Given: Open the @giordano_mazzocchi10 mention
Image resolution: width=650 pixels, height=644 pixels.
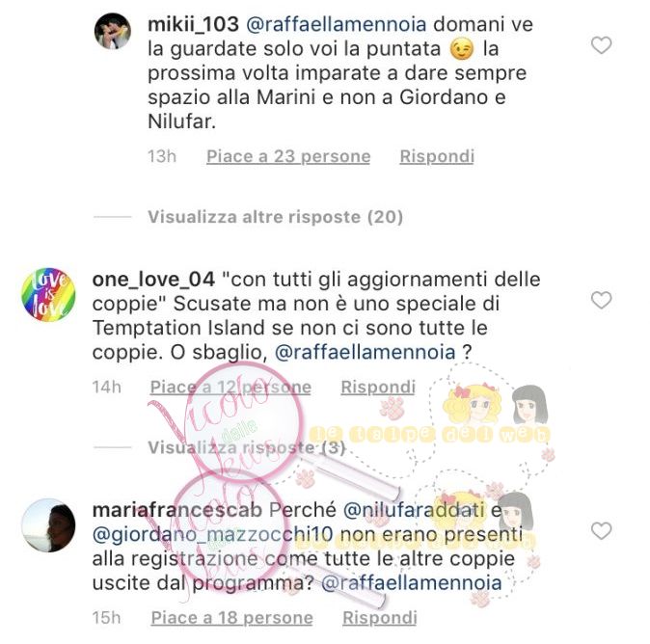Looking at the screenshot, I should coord(213,534).
